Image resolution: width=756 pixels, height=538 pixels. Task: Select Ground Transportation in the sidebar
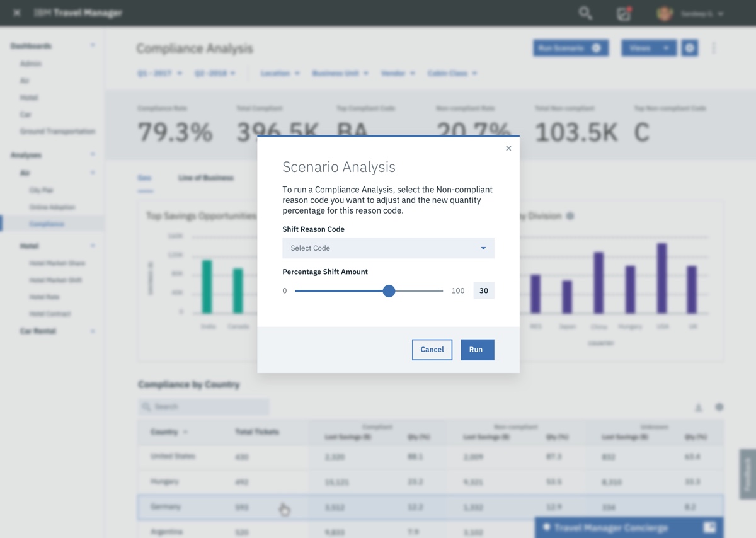point(57,132)
